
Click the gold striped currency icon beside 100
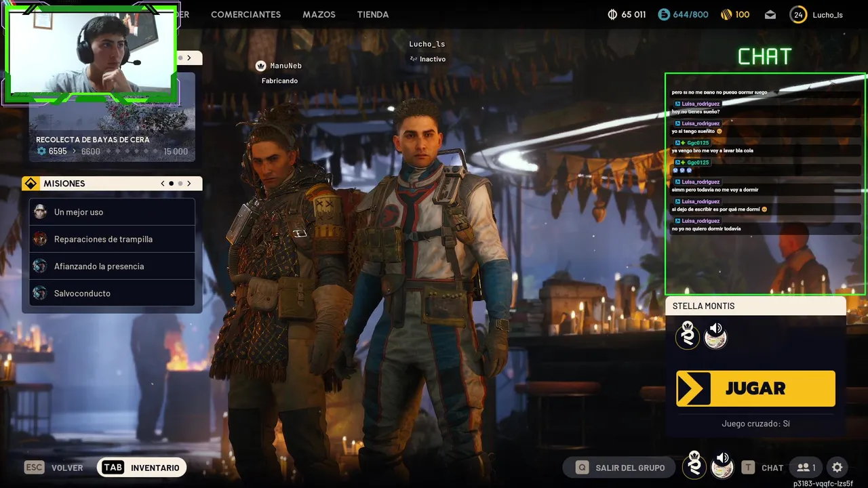[x=726, y=14]
